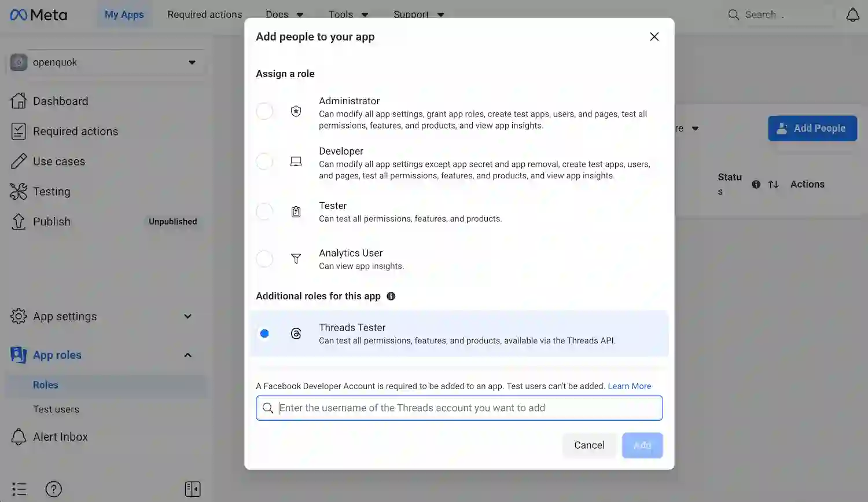This screenshot has height=502, width=868.
Task: Toggle the sidebar collapse panel icon
Action: point(193,489)
